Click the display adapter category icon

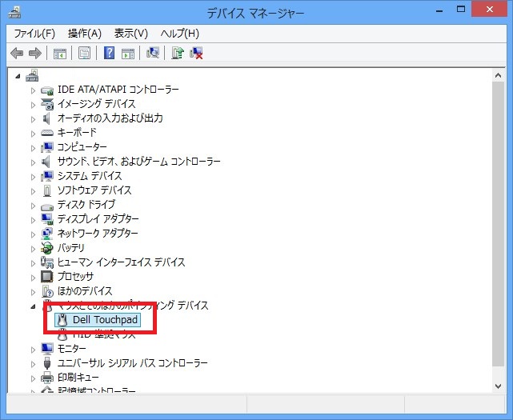tap(47, 219)
